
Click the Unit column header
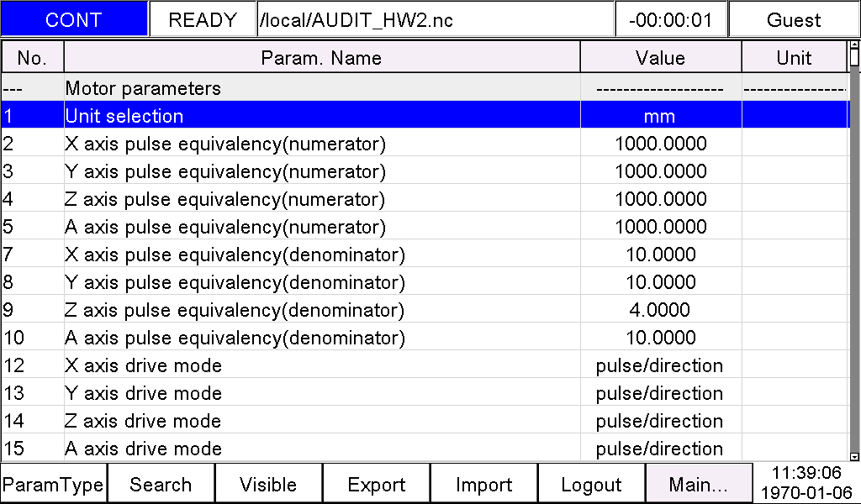coord(794,58)
